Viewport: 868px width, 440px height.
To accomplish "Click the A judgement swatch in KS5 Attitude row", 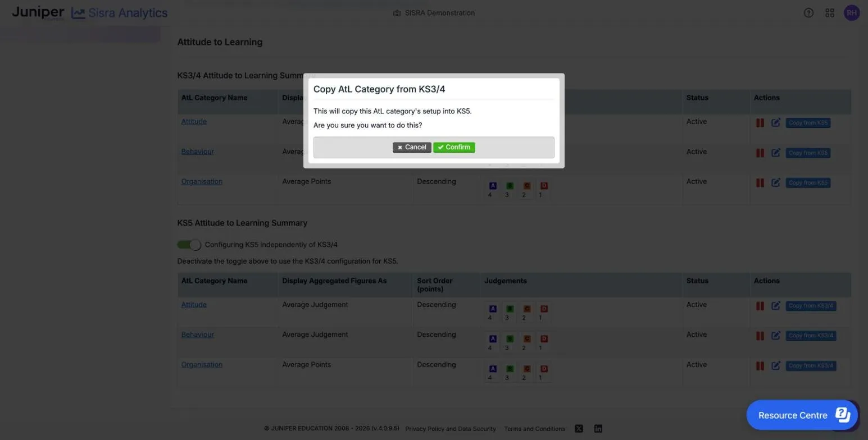I will coord(493,309).
